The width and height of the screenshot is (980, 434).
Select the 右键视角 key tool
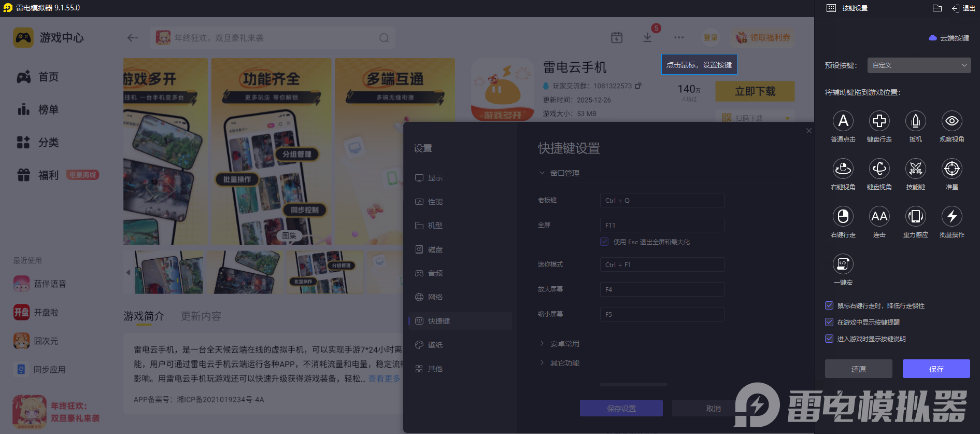[x=843, y=169]
